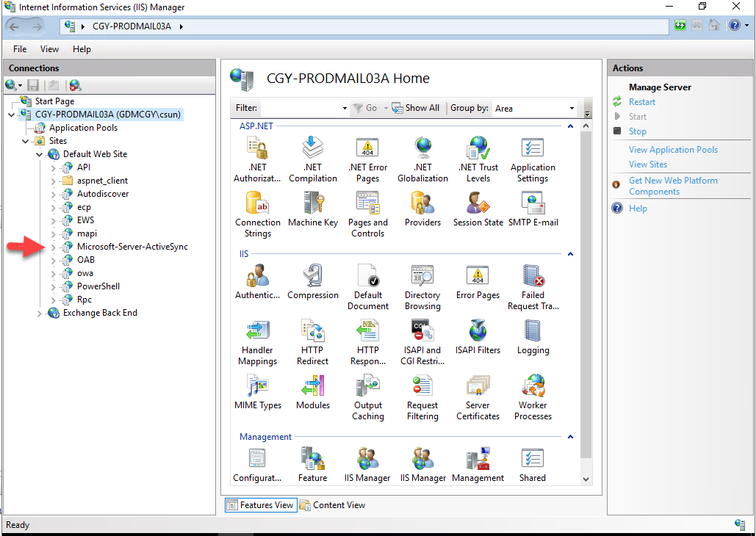Click Show All in filter bar

416,108
